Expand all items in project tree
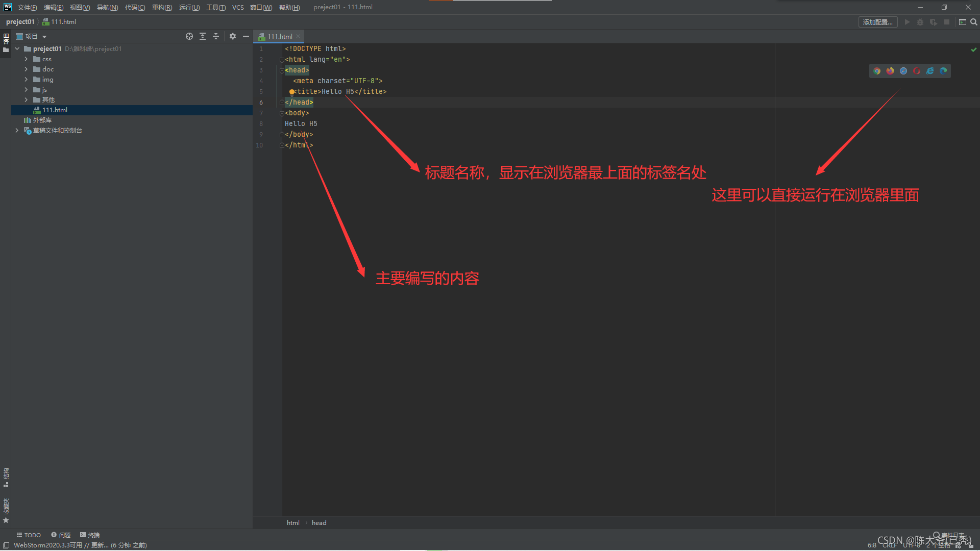Viewport: 980px width, 551px height. point(203,36)
